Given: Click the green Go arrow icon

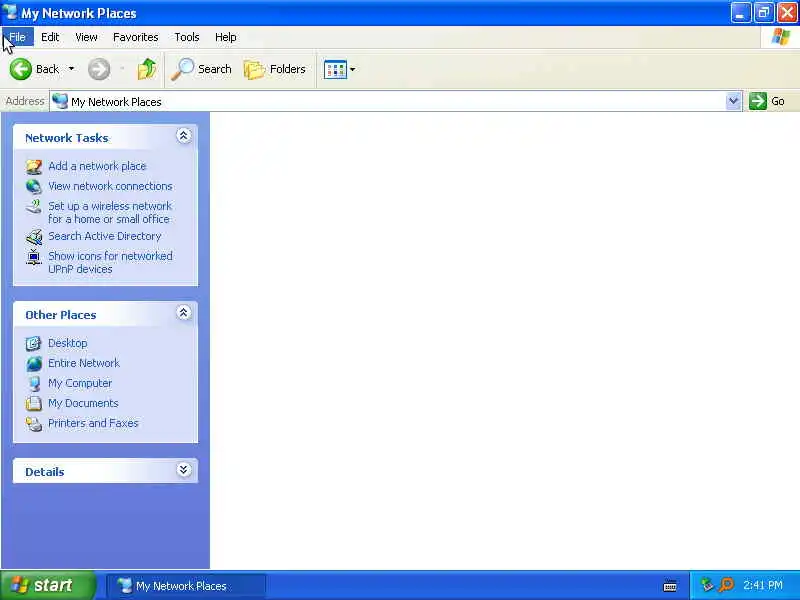Looking at the screenshot, I should pos(758,101).
